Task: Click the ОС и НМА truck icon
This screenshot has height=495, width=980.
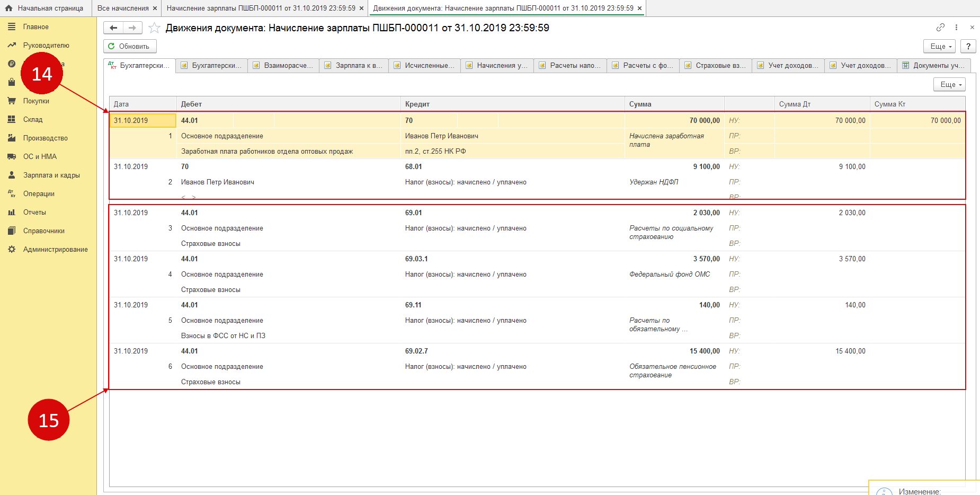Action: [12, 156]
